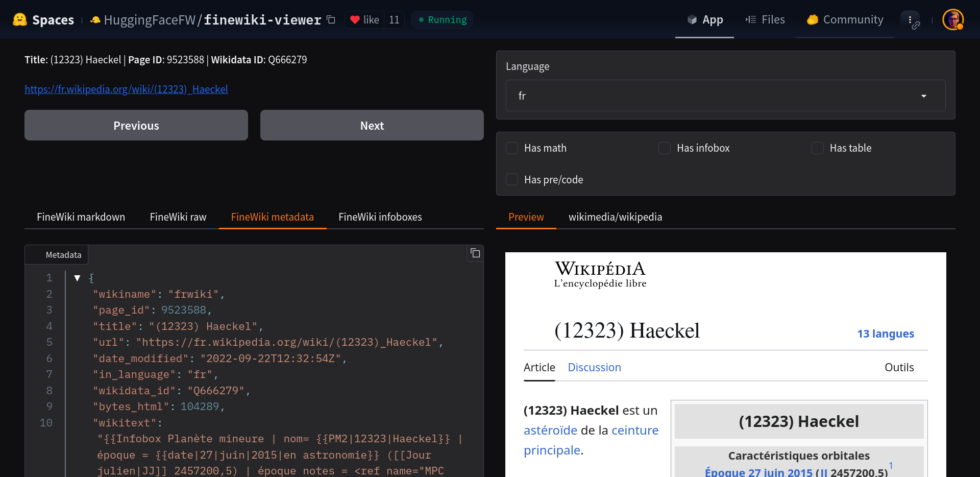Copy the Space name using copy icon
Screen dimensions: 980x477
click(331, 20)
